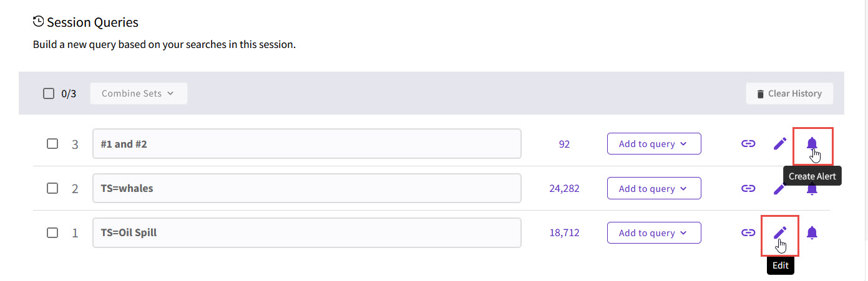This screenshot has height=281, width=868.
Task: Click the '#1 and #2' query text field
Action: click(x=306, y=144)
